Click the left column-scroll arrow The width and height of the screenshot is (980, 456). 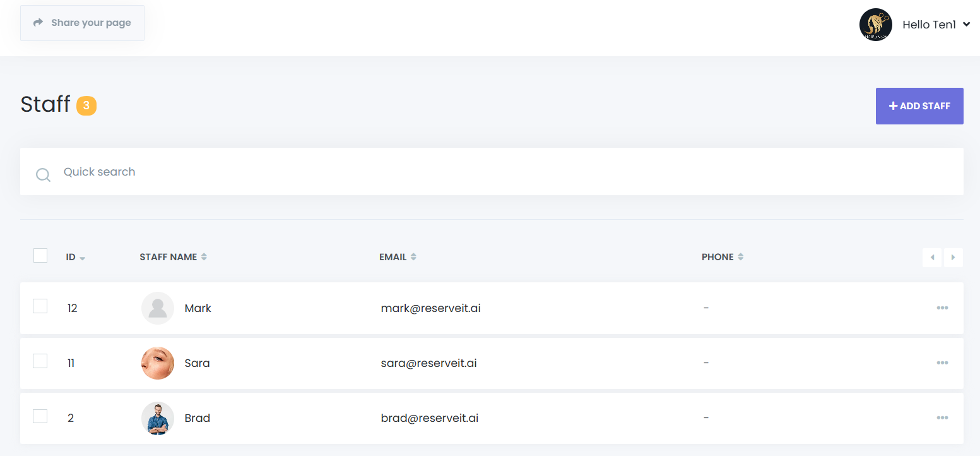tap(932, 258)
